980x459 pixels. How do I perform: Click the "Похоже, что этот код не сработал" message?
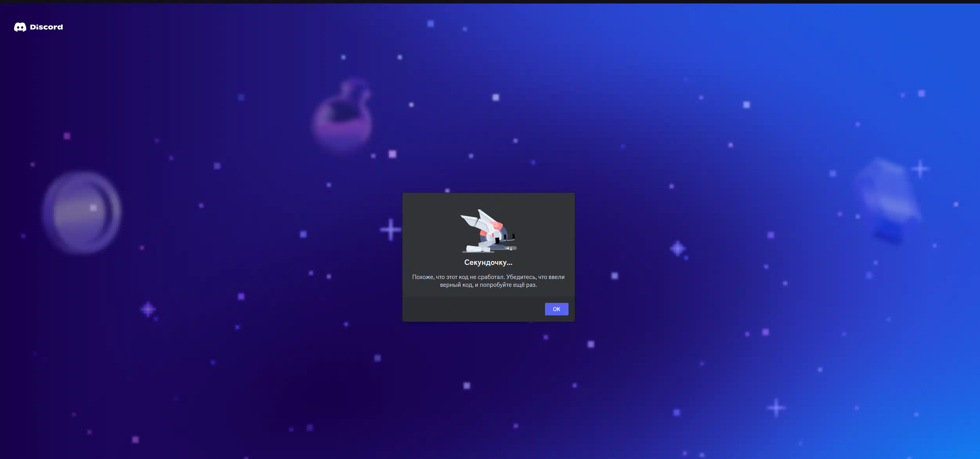(488, 281)
